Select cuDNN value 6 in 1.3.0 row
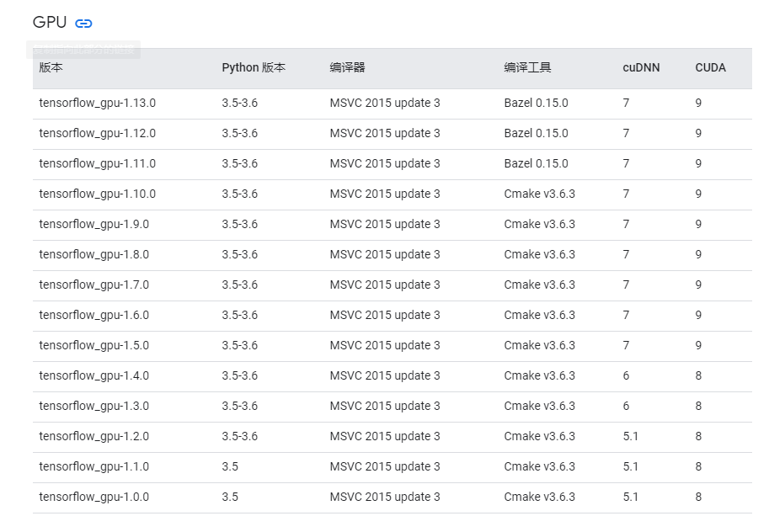 click(x=627, y=407)
